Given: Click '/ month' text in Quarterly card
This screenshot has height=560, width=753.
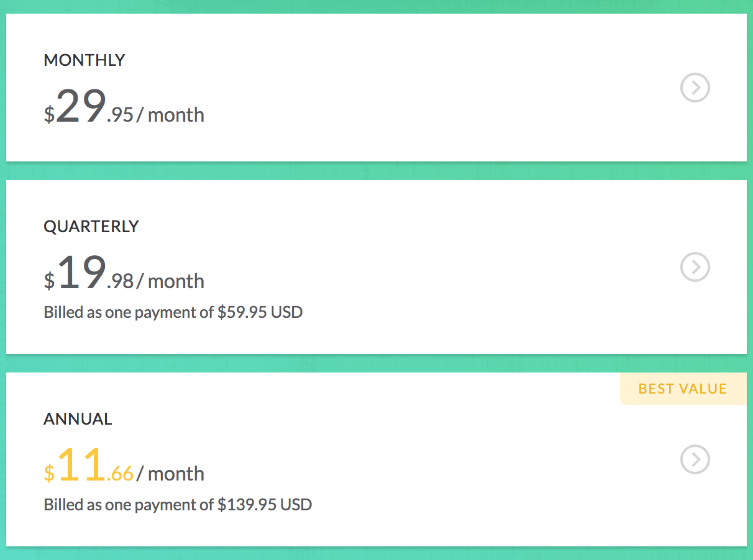Looking at the screenshot, I should click(x=171, y=281).
